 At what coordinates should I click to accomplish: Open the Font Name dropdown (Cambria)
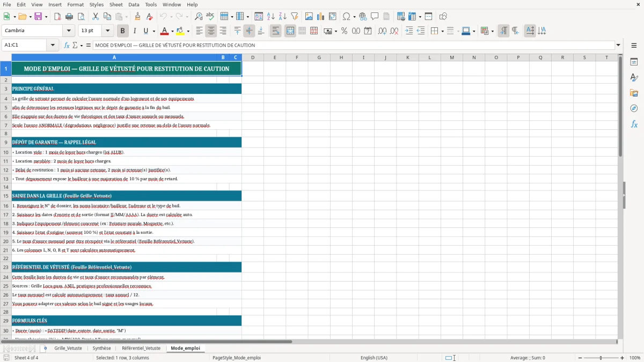(x=68, y=31)
